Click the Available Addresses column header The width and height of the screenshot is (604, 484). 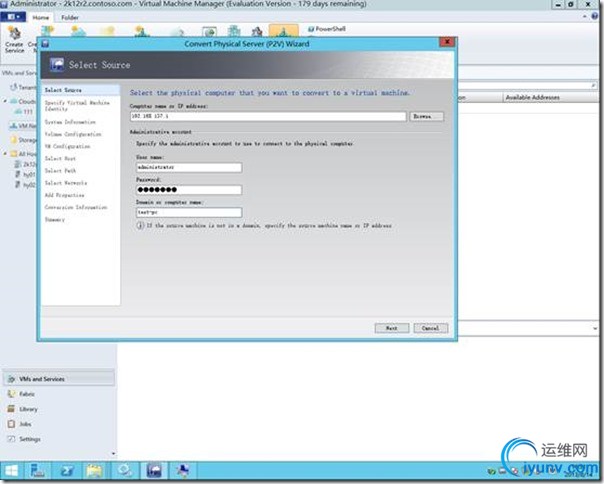pos(532,97)
